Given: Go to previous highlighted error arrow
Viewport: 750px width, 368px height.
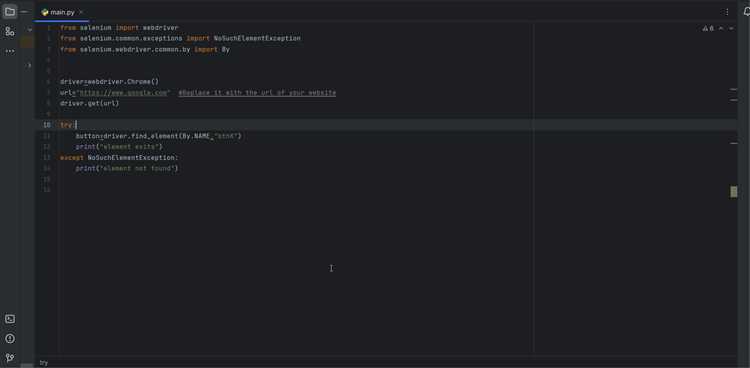Looking at the screenshot, I should pos(721,29).
